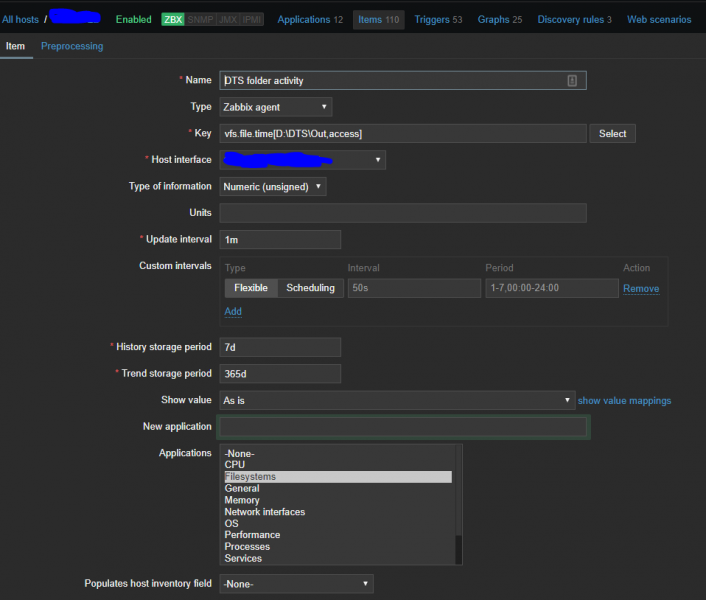706x600 pixels.
Task: Click the Update interval input field
Action: 280,239
